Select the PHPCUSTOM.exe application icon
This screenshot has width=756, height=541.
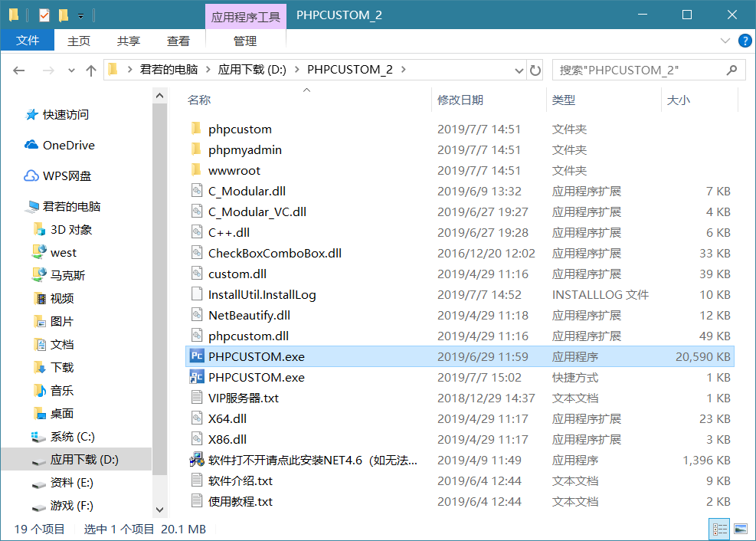click(197, 356)
